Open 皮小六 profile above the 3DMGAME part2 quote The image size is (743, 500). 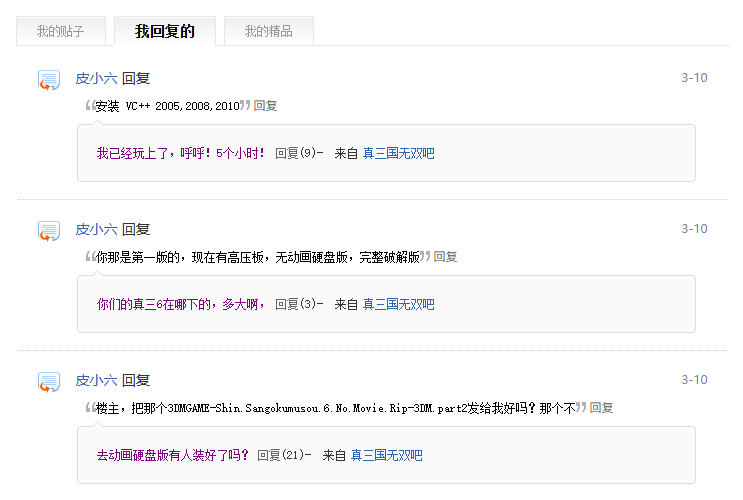tap(96, 380)
